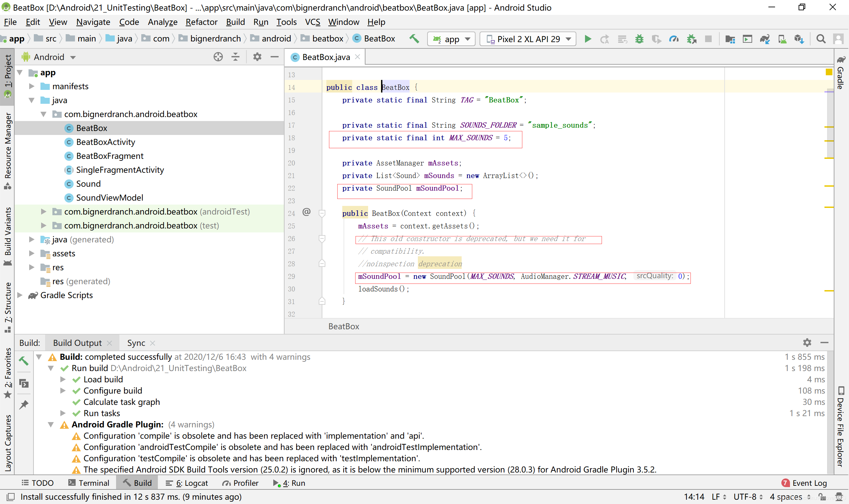Viewport: 849px width, 504px height.
Task: Switch to the Sync tab
Action: (x=136, y=343)
